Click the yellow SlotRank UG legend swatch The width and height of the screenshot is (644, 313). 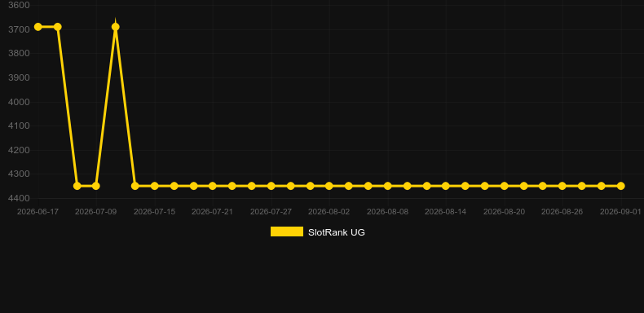(x=287, y=231)
